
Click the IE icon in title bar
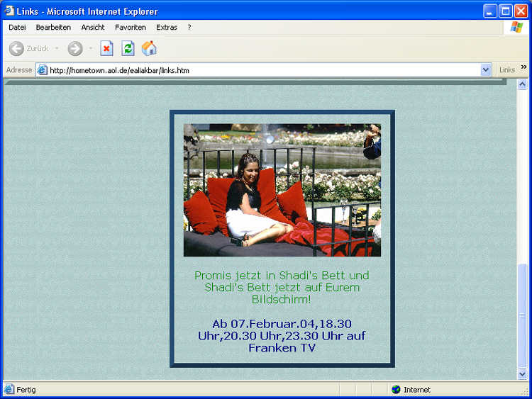tap(9, 11)
